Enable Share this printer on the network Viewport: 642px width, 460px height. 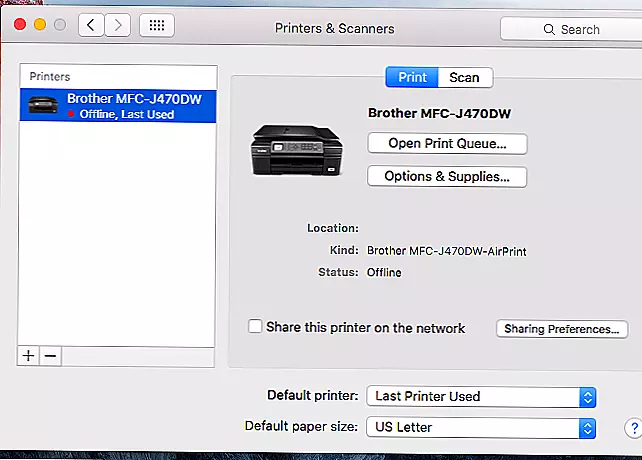pyautogui.click(x=256, y=327)
